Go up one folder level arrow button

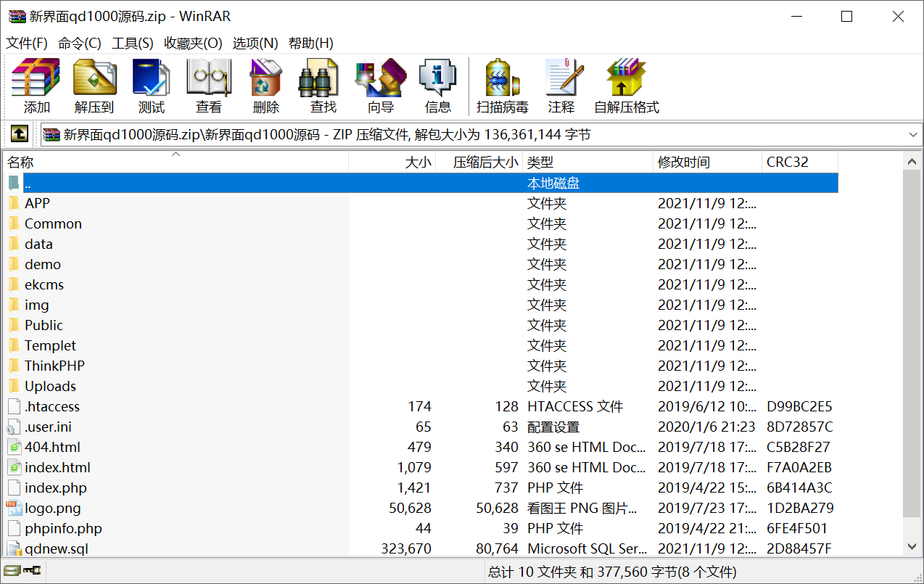point(19,134)
